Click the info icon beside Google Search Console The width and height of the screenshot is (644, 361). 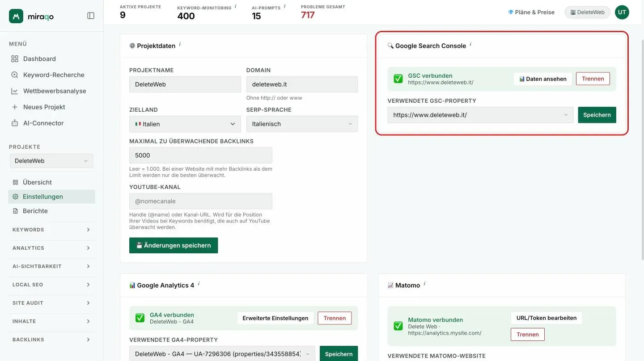pos(470,45)
